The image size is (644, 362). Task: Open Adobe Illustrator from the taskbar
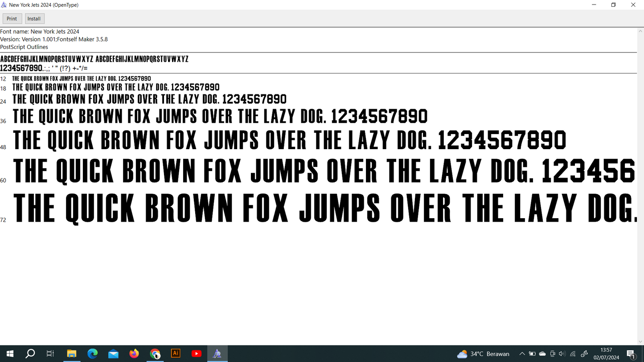(176, 354)
